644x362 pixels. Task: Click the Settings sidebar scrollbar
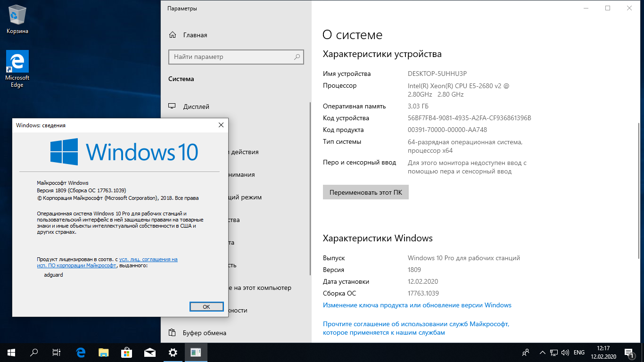310,189
